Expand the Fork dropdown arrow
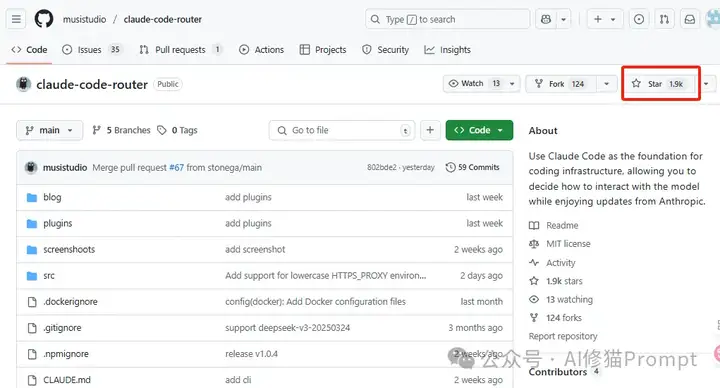 [x=607, y=84]
